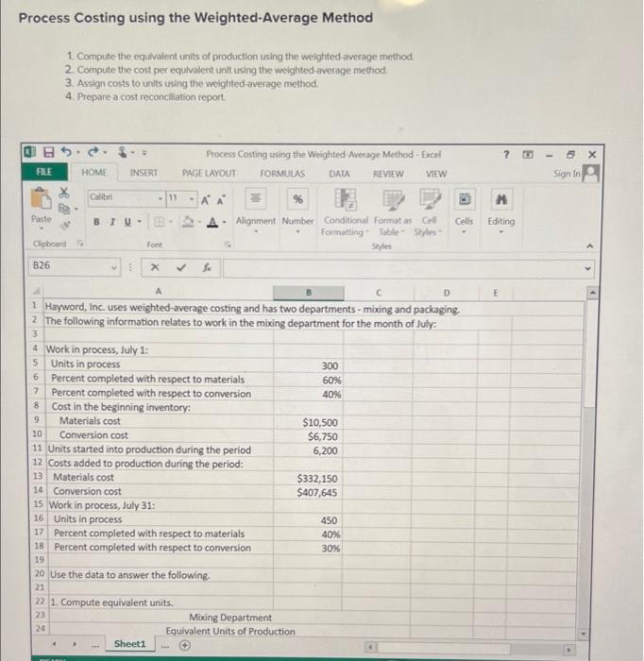Open the ribbon display options icon
This screenshot has height=661, width=644.
click(x=527, y=155)
